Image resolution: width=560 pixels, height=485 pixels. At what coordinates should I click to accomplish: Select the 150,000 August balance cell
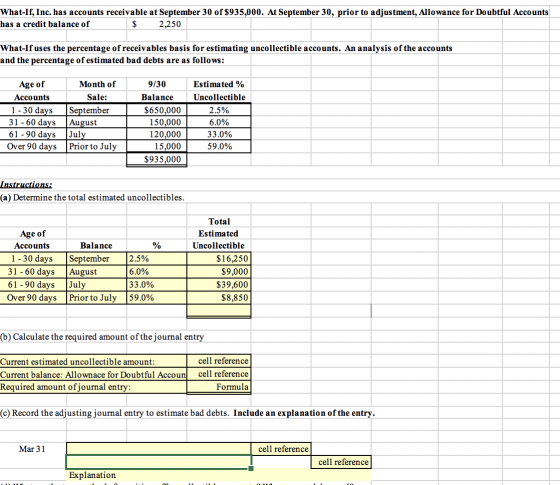156,122
